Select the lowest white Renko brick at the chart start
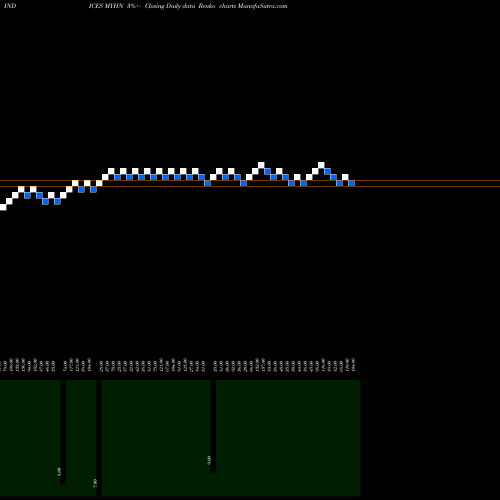 [3, 207]
